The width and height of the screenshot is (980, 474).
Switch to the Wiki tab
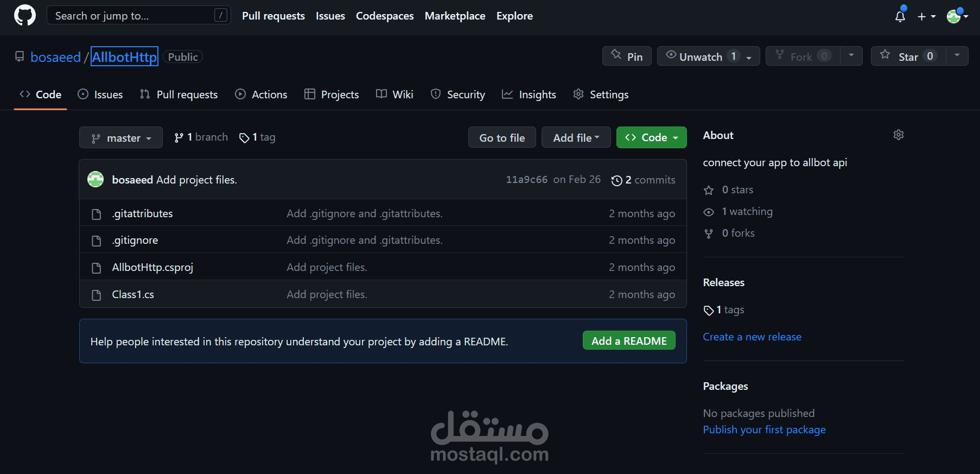click(x=394, y=94)
